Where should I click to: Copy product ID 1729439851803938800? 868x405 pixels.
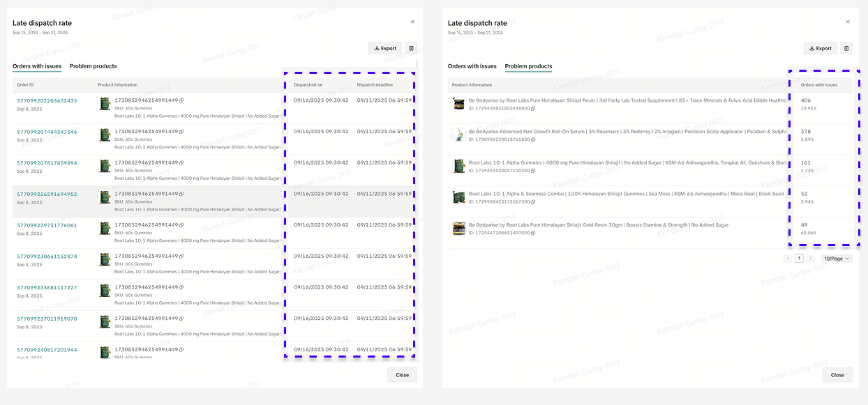[x=533, y=108]
